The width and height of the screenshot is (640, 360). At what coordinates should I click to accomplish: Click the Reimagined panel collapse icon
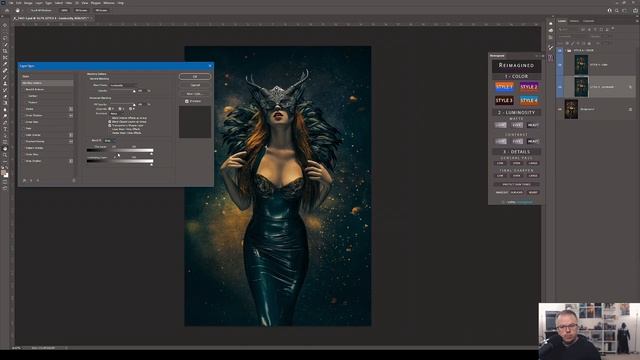538,56
